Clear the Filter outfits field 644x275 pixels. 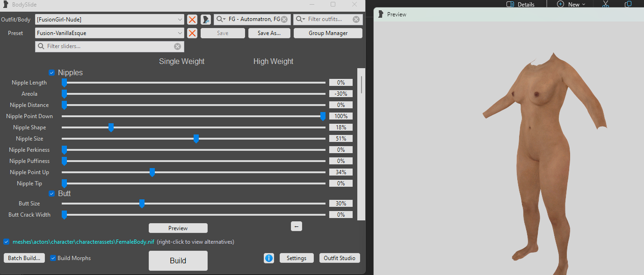[356, 19]
